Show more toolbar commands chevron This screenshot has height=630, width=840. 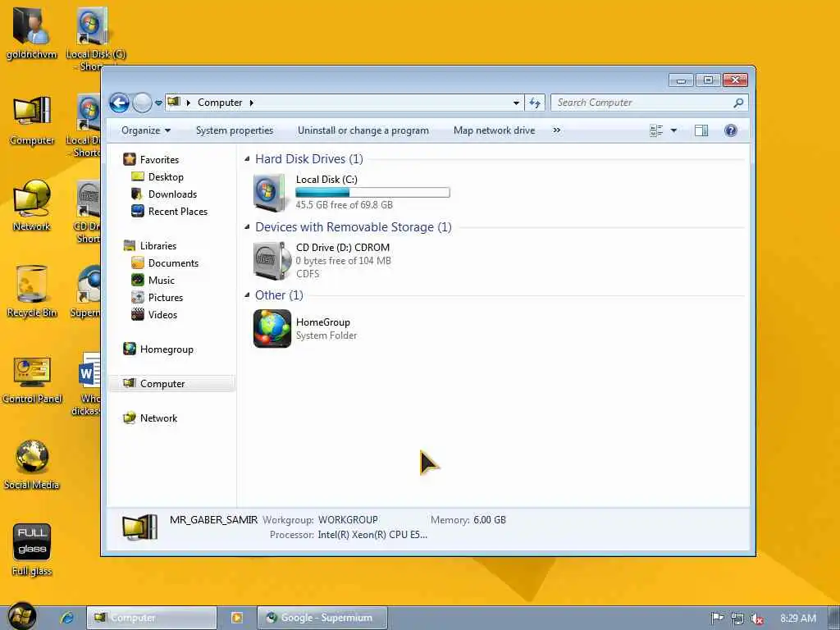pyautogui.click(x=557, y=130)
